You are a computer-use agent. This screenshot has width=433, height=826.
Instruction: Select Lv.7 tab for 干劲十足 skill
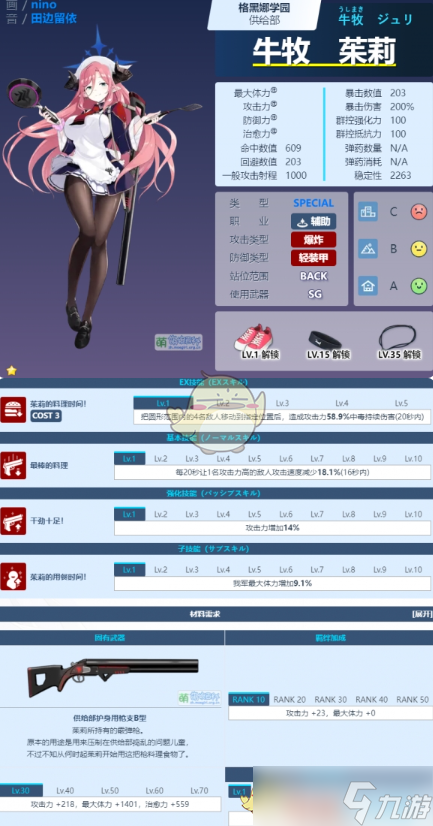tap(317, 514)
